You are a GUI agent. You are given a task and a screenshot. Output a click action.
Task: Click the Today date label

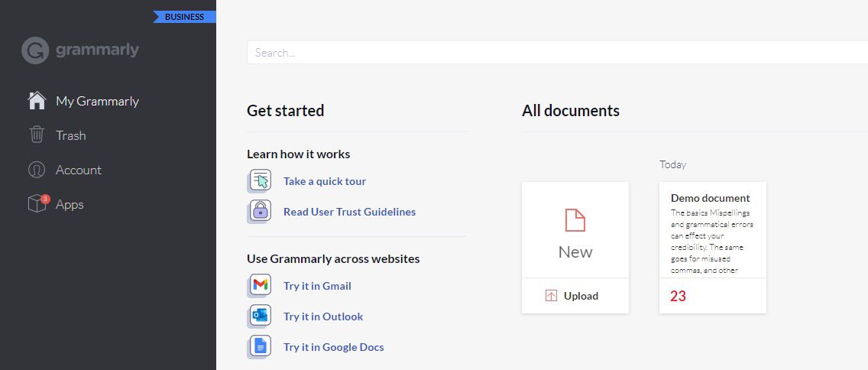[672, 164]
